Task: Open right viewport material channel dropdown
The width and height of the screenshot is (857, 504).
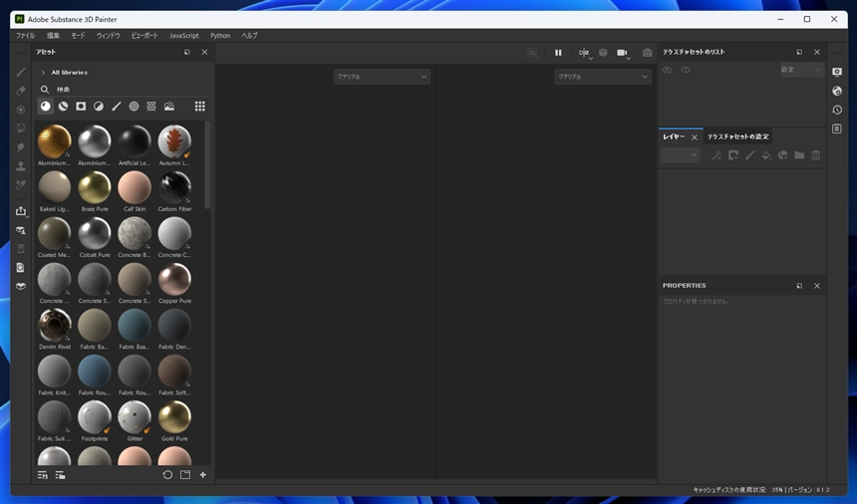Action: click(603, 77)
